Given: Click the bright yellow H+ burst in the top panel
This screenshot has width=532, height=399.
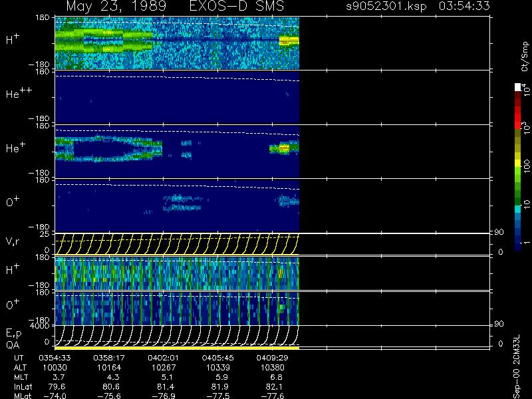Looking at the screenshot, I should pyautogui.click(x=289, y=41).
